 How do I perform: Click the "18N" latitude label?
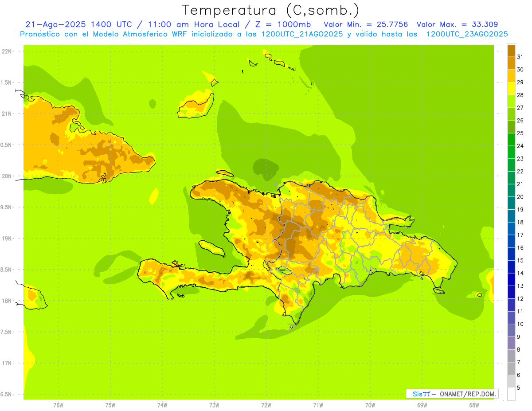coord(7,301)
